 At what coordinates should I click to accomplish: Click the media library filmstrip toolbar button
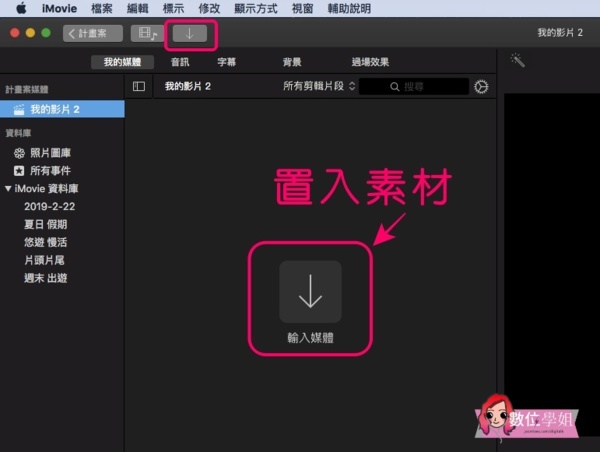149,34
